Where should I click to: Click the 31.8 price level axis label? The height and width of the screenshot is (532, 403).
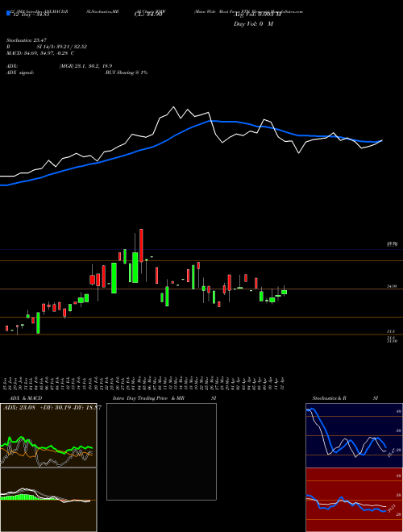click(392, 331)
